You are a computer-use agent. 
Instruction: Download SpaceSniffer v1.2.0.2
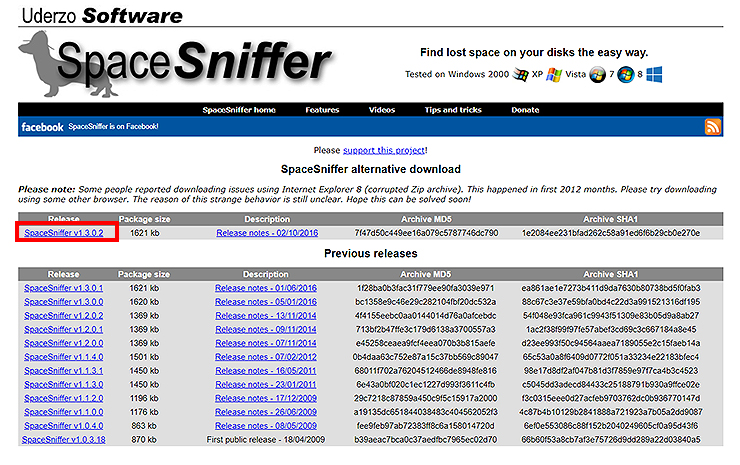tap(64, 315)
